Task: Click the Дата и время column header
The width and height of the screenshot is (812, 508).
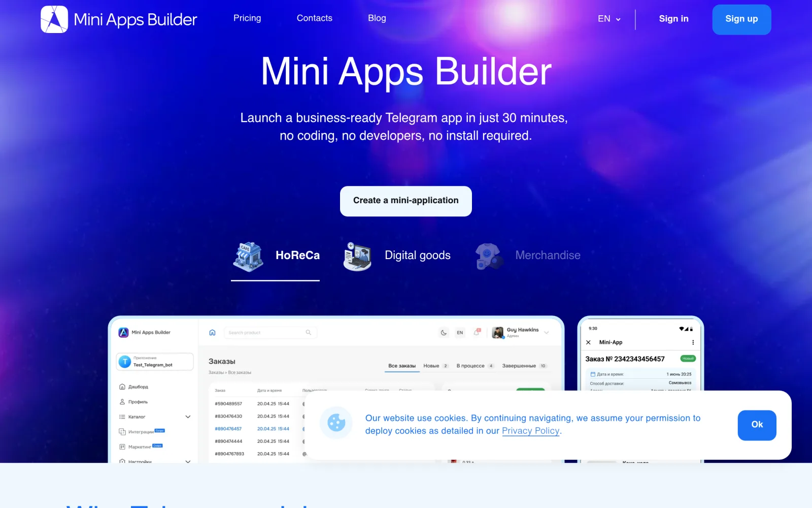Action: [269, 391]
